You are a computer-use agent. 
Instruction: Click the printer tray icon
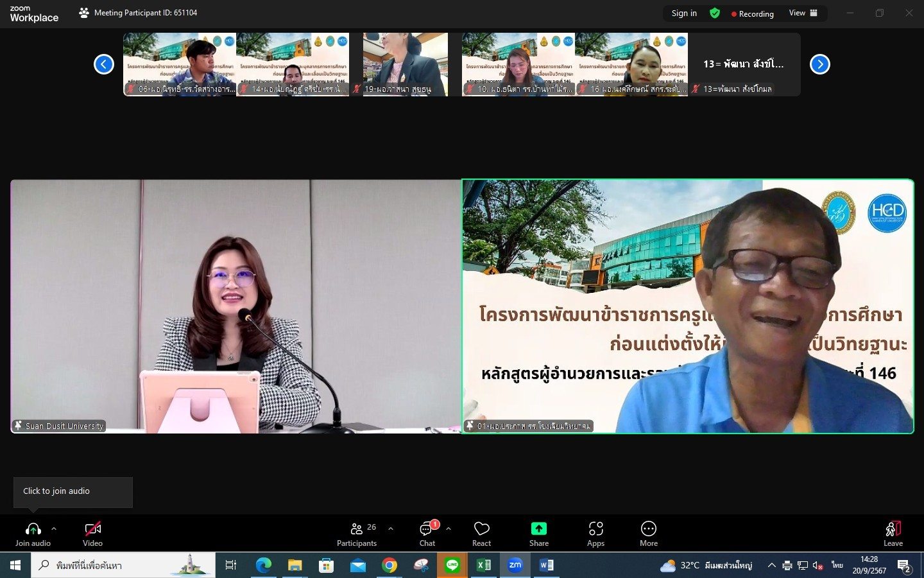coord(787,565)
